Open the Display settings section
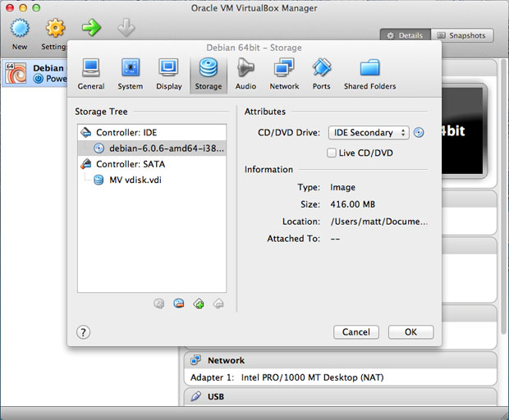 pyautogui.click(x=169, y=74)
